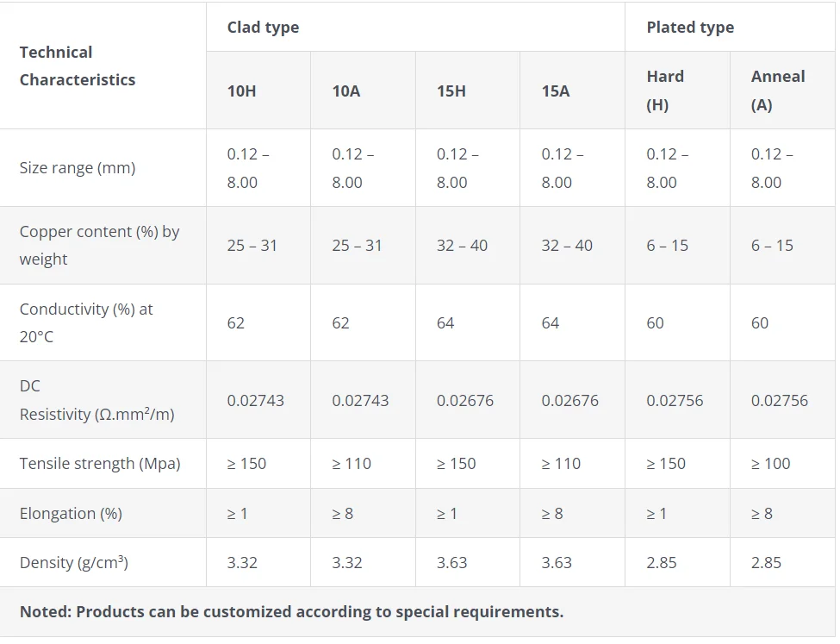Viewport: 840px width, 644px height.
Task: Click the customization note at the table bottom
Action: click(x=291, y=612)
